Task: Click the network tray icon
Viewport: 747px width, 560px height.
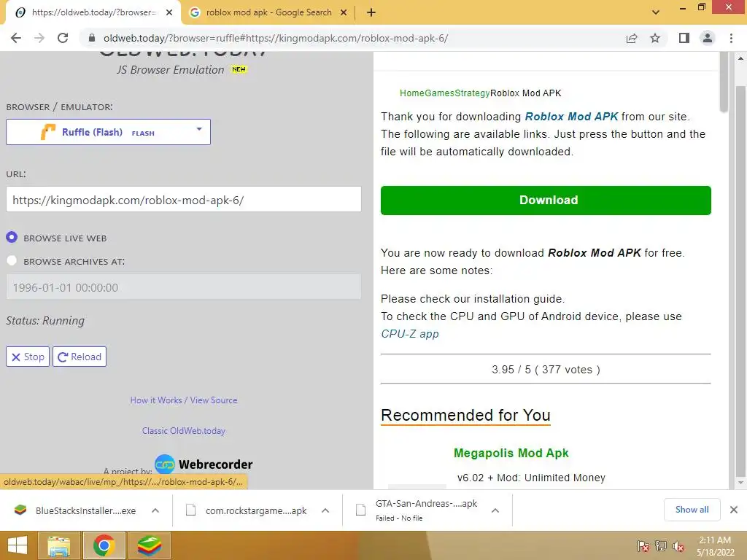Action: (x=661, y=546)
